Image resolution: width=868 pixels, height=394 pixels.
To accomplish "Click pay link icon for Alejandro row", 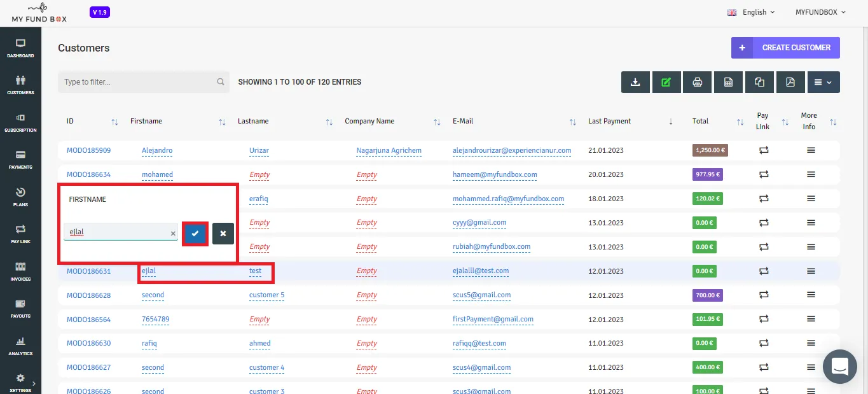I will tap(764, 150).
